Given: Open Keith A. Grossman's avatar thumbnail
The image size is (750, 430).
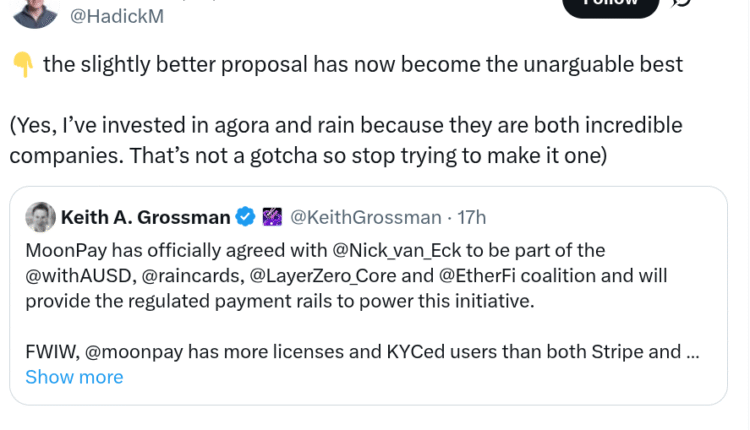Looking at the screenshot, I should [40, 217].
